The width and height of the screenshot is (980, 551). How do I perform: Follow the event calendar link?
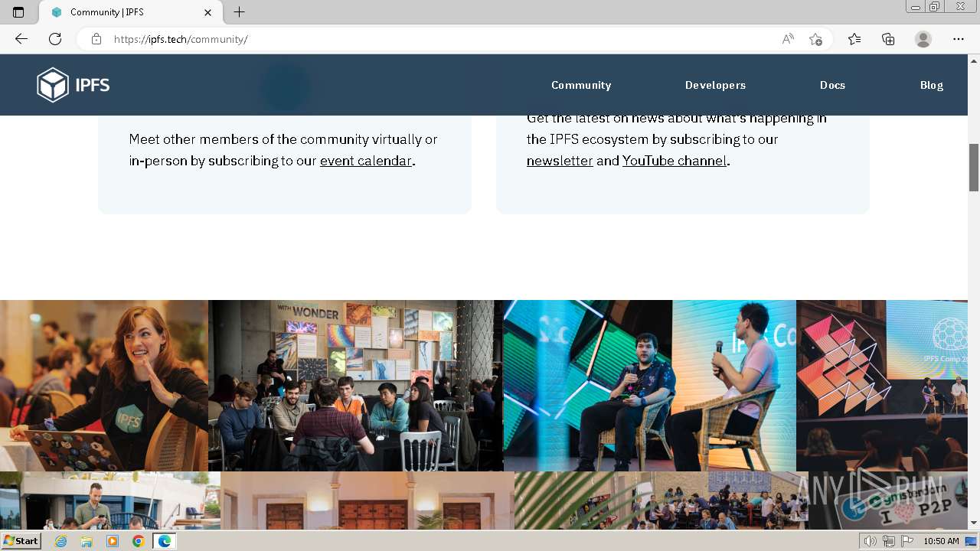coord(366,161)
